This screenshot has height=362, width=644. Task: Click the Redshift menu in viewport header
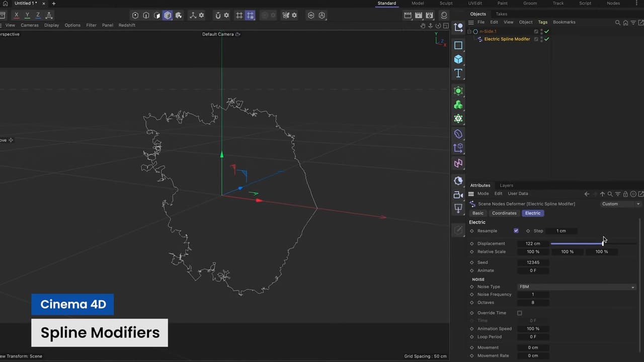(x=127, y=25)
